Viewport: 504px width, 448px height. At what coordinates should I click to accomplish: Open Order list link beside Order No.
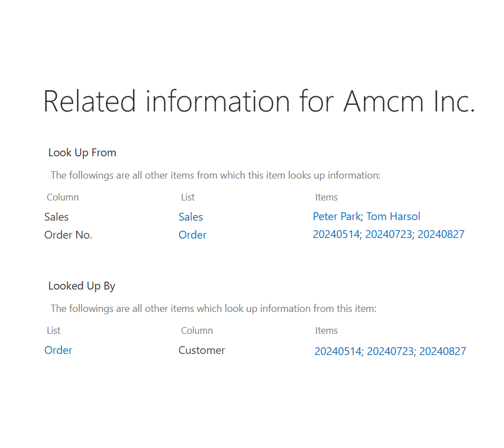point(192,235)
